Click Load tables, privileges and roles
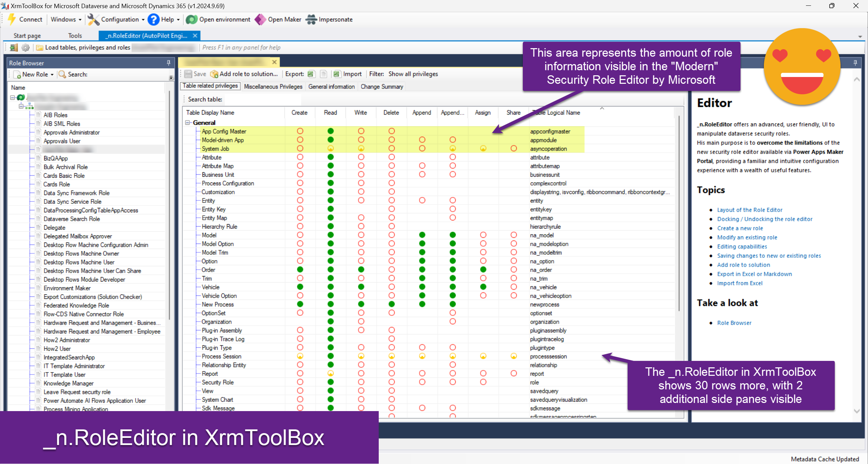The height and width of the screenshot is (464, 868). (83, 47)
